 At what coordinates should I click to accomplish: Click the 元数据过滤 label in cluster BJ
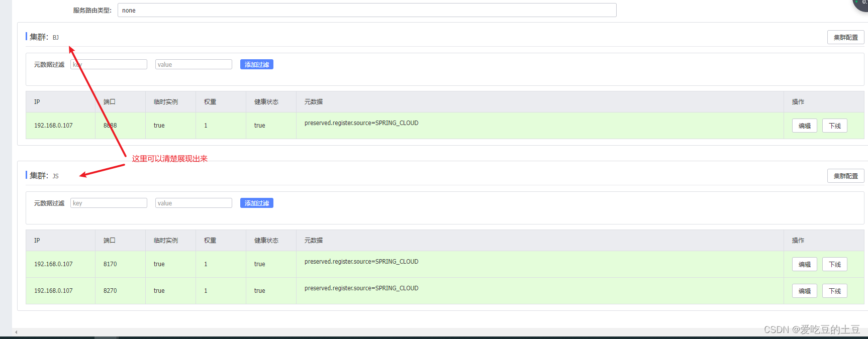click(x=49, y=65)
